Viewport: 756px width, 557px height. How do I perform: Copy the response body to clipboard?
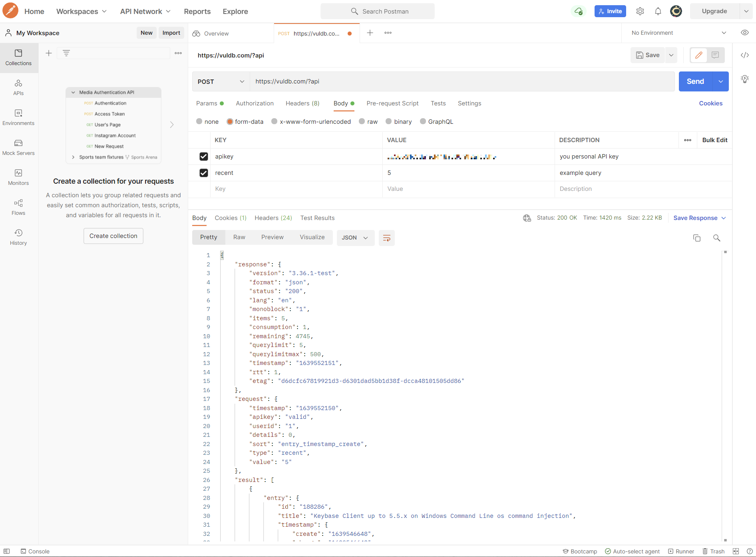point(696,238)
